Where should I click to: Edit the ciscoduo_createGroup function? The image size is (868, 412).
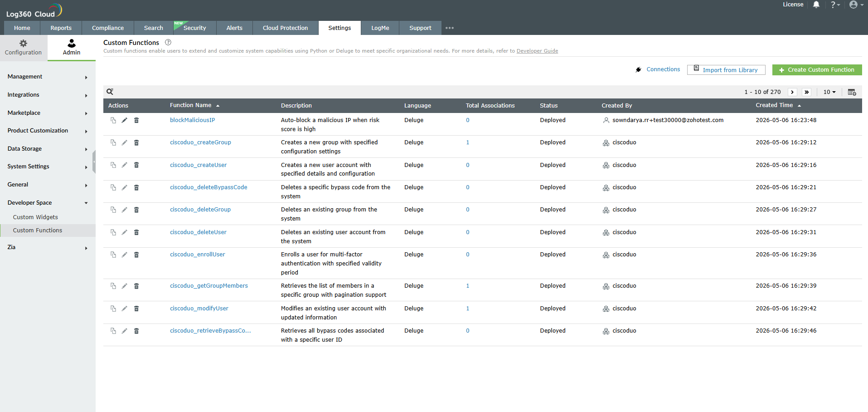pos(124,142)
